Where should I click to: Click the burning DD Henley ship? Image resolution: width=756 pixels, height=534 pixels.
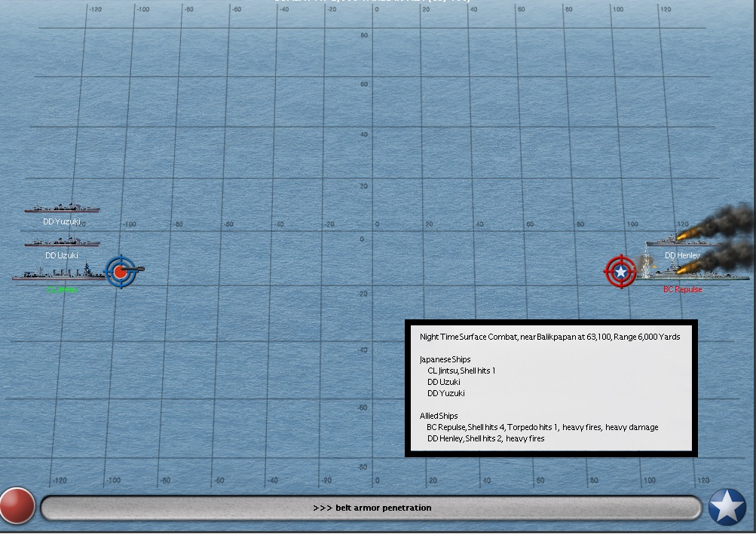[x=682, y=240]
